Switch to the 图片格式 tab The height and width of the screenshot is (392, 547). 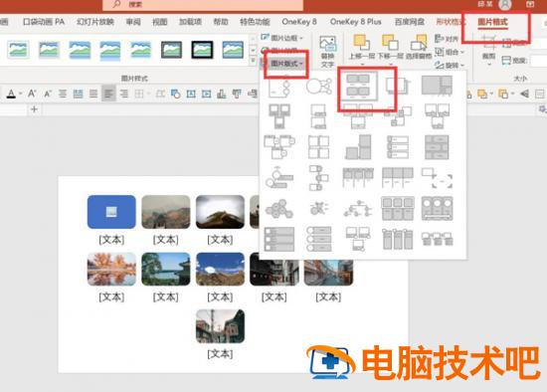tap(492, 22)
